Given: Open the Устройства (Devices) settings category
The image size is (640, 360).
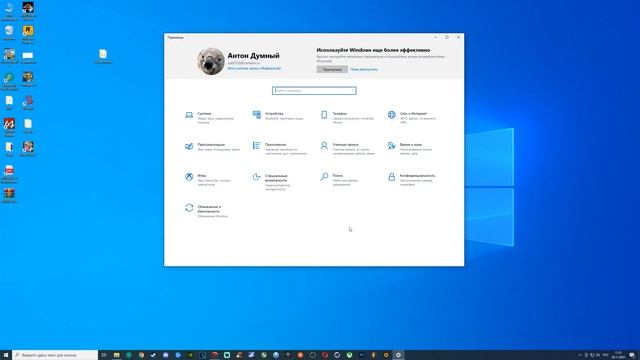Looking at the screenshot, I should point(279,116).
